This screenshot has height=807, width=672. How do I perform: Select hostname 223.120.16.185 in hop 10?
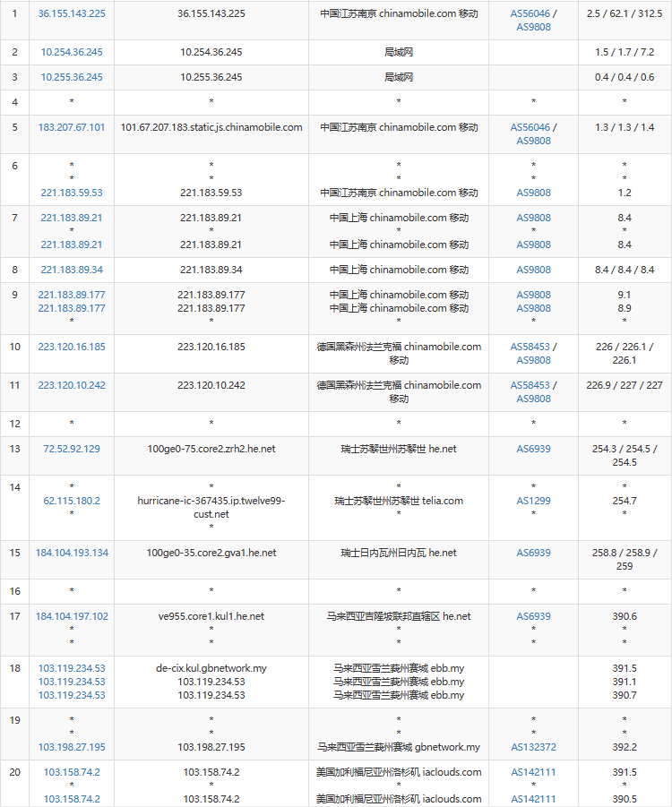(x=211, y=347)
